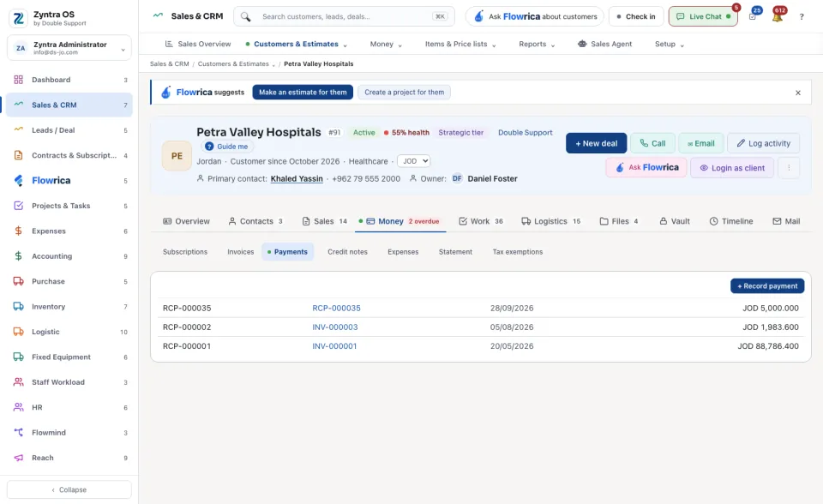
Task: Click the New deal button
Action: [596, 143]
